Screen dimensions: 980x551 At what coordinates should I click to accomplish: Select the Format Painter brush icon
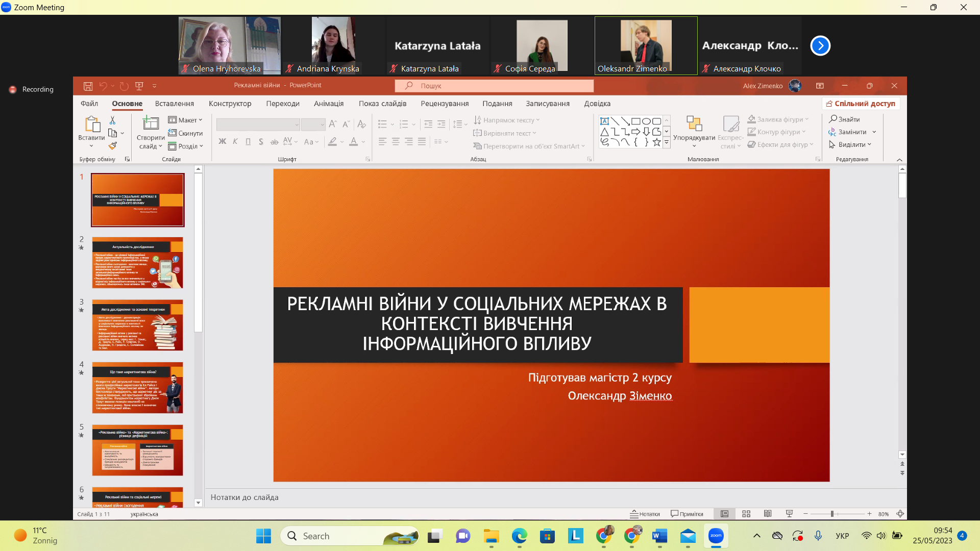click(113, 146)
